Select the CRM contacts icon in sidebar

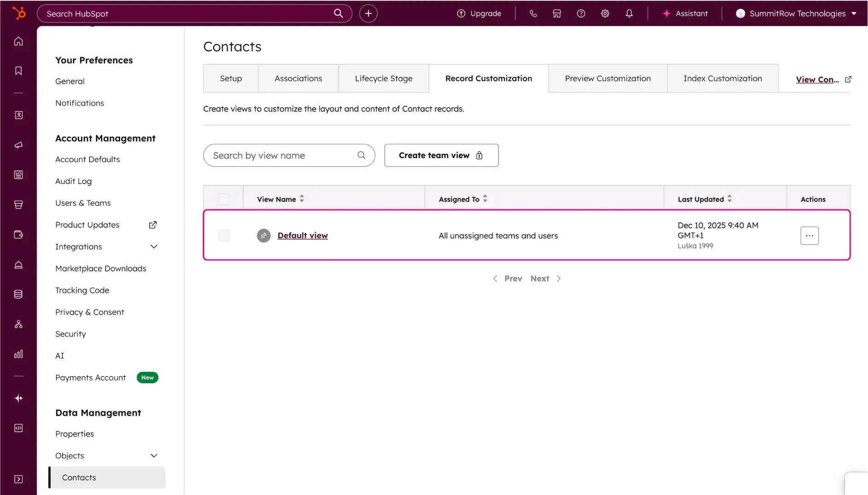(x=18, y=115)
